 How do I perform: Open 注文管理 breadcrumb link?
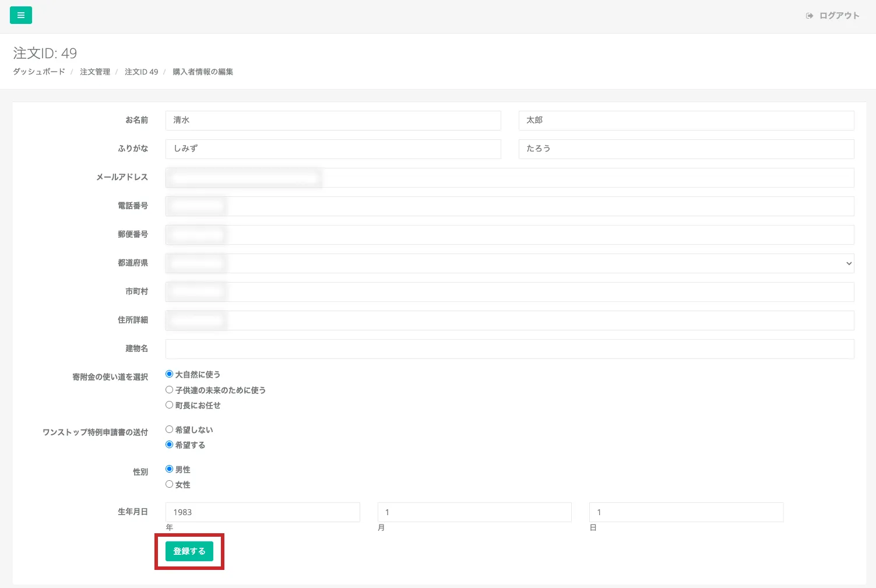95,72
